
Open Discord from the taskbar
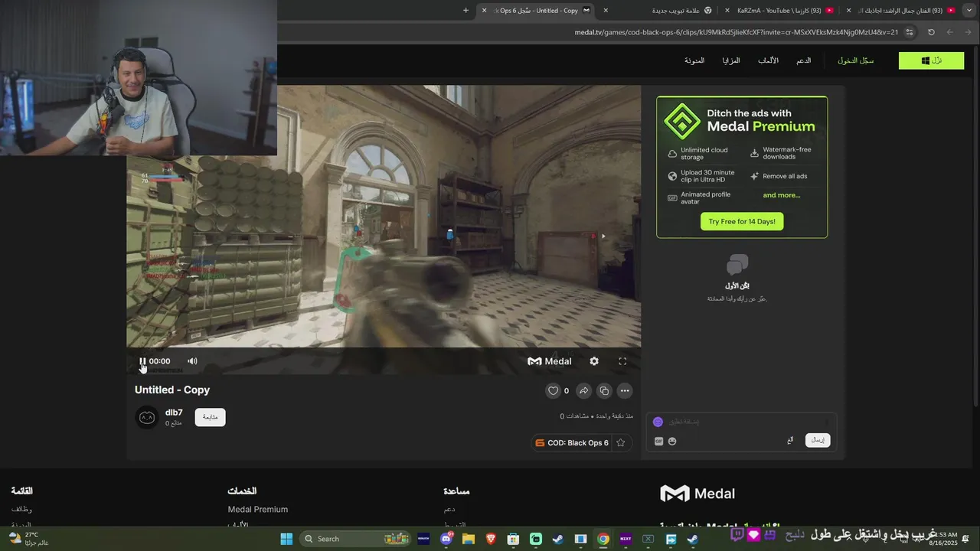[446, 539]
